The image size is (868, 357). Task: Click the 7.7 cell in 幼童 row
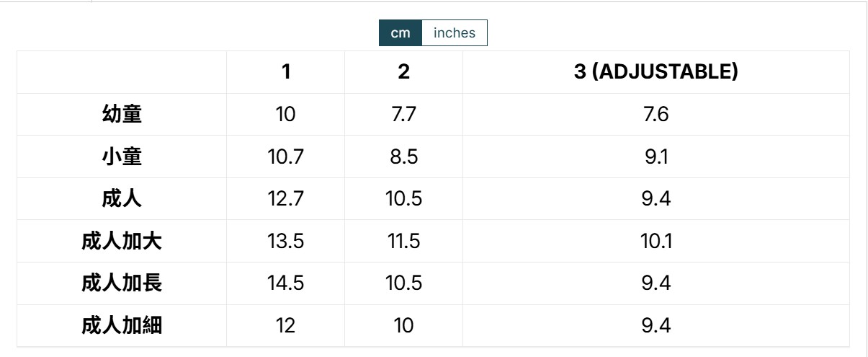point(403,115)
